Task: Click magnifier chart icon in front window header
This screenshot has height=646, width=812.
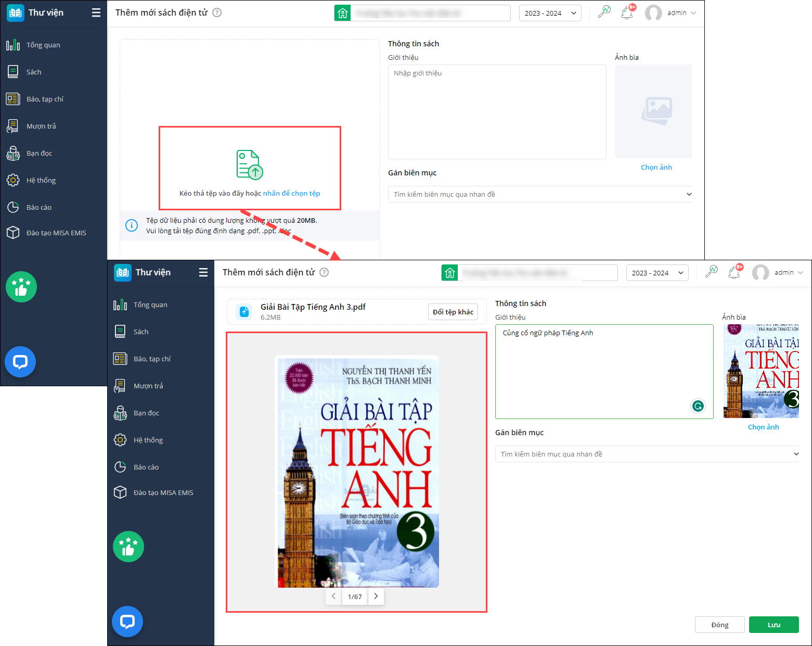Action: click(711, 272)
